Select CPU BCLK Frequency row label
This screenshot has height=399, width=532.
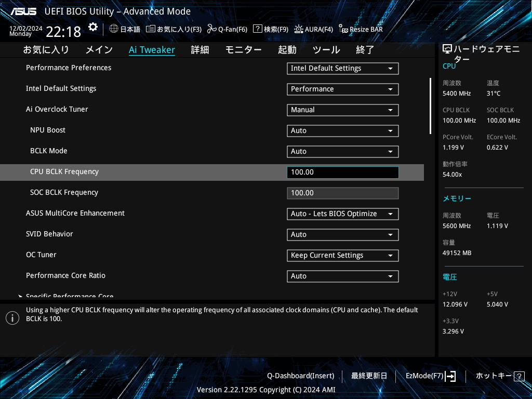point(64,171)
